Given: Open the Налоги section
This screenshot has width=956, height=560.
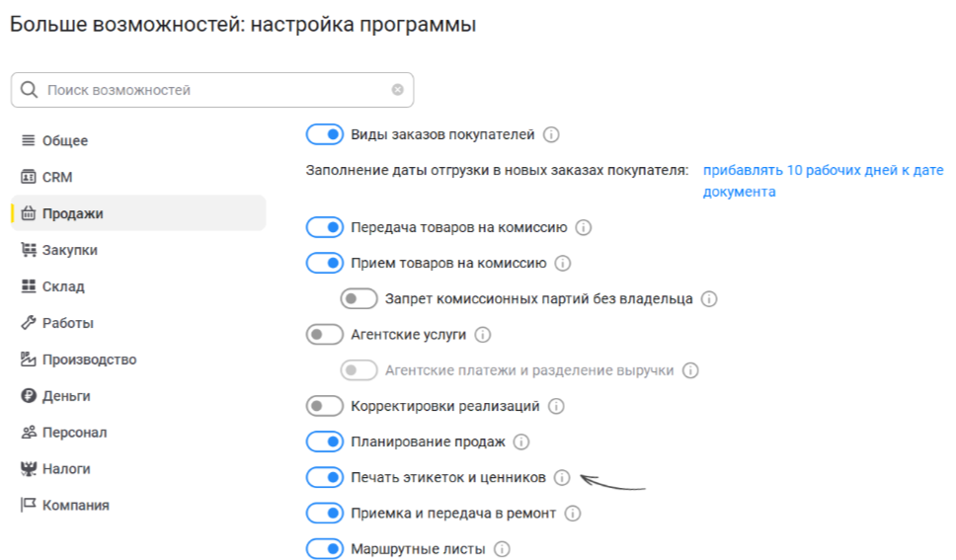Looking at the screenshot, I should 138,468.
